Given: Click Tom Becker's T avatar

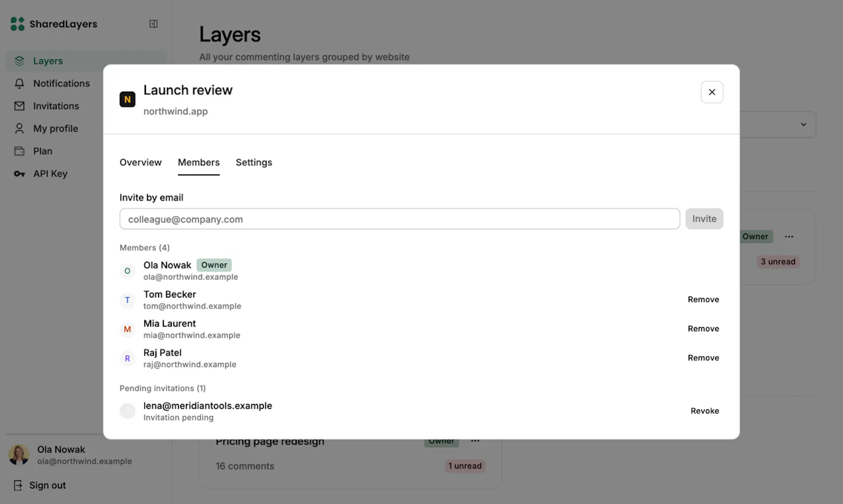Looking at the screenshot, I should 128,300.
